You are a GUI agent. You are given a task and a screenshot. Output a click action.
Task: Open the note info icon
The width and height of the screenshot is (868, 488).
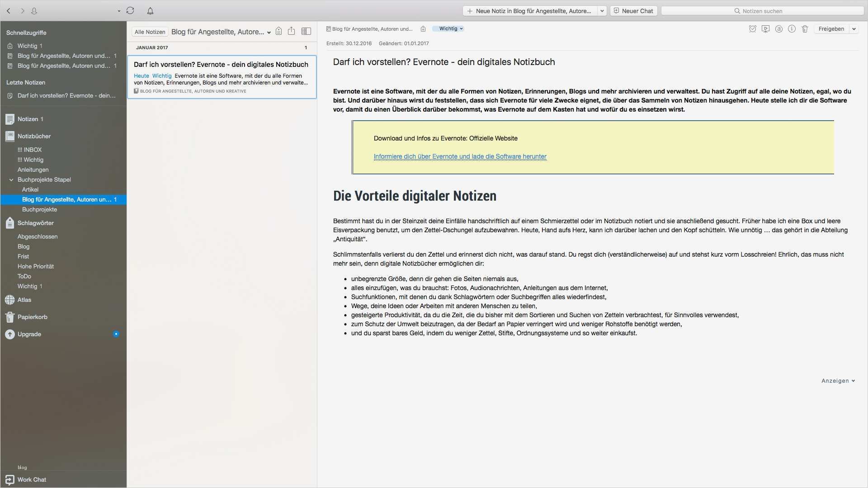[x=792, y=29]
